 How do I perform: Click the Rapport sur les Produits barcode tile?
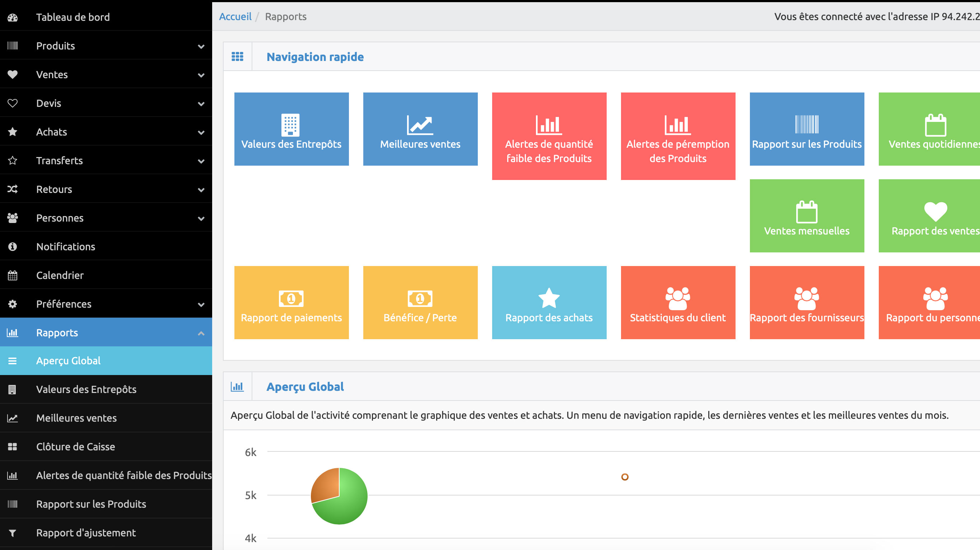click(807, 129)
